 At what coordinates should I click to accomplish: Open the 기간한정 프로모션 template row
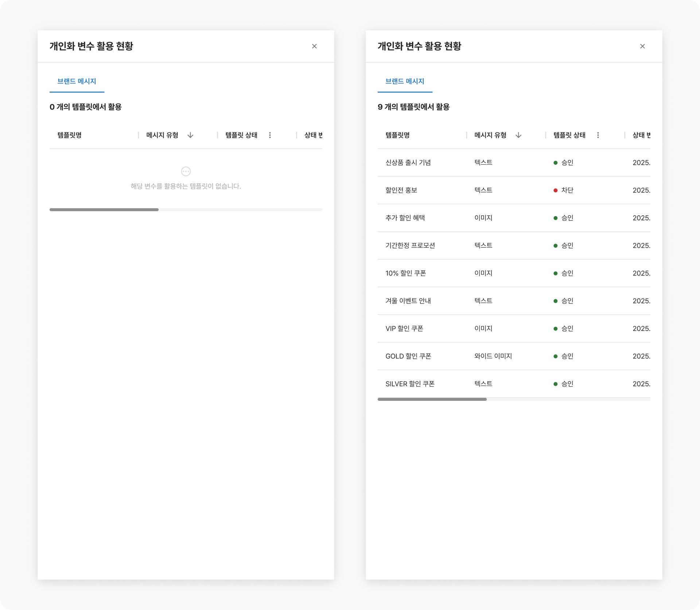point(410,246)
